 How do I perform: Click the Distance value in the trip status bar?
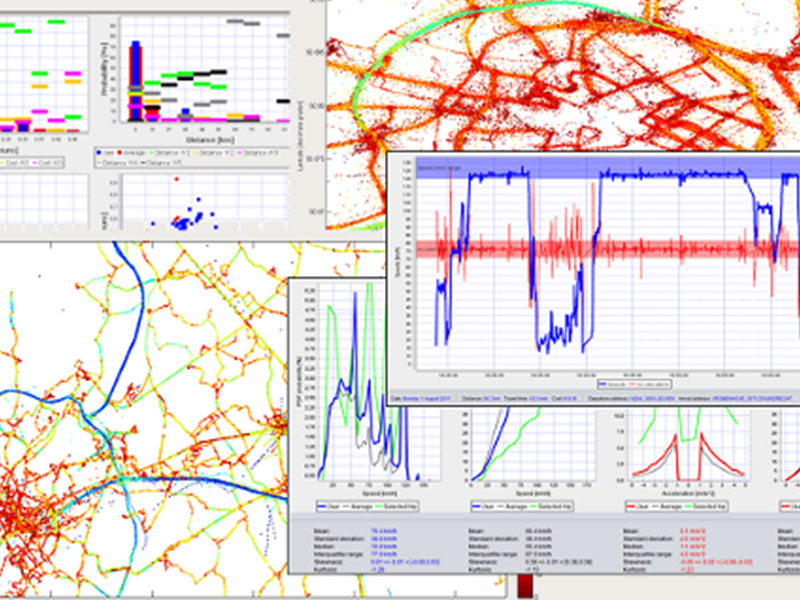pyautogui.click(x=492, y=398)
